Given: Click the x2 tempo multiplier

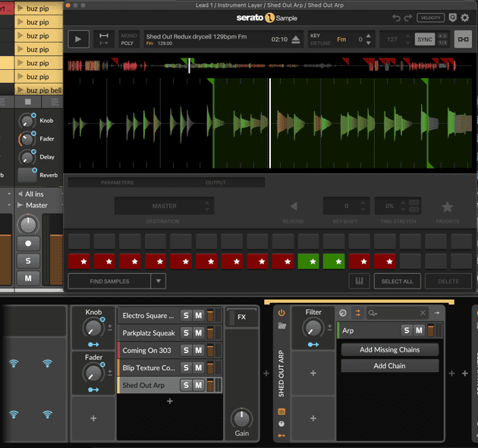Looking at the screenshot, I should point(442,36).
